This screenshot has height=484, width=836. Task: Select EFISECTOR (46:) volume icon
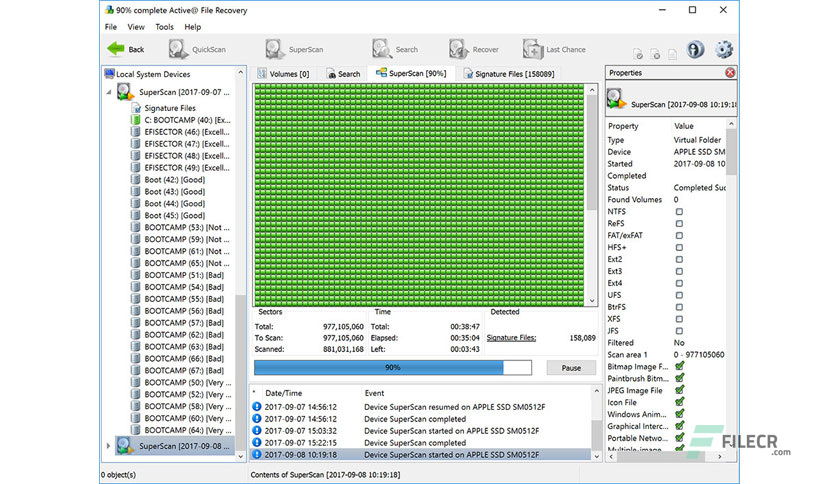click(x=135, y=132)
